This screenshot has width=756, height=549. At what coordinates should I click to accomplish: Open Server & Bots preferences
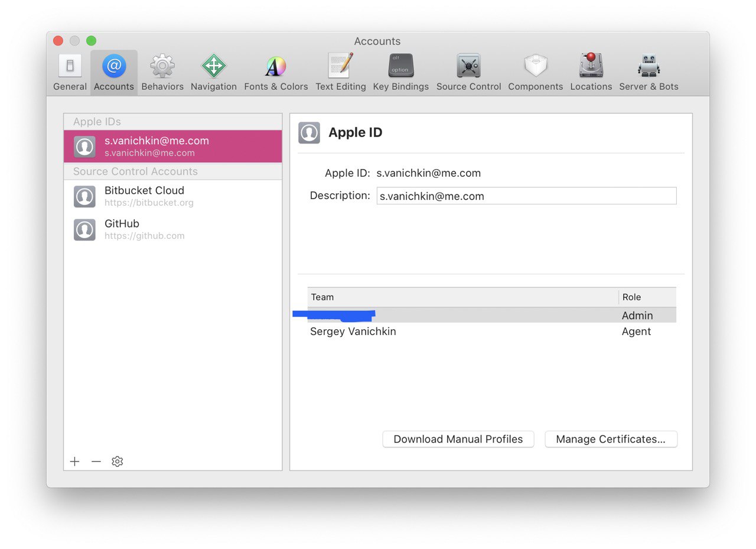649,72
